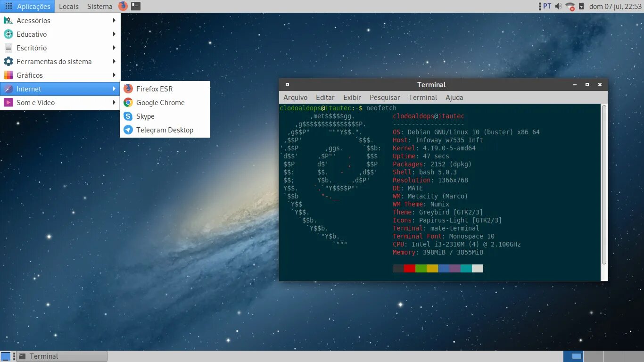Screen dimensions: 644x362
Task: Click the Terminal window menu icon in titlebar
Action: [287, 85]
